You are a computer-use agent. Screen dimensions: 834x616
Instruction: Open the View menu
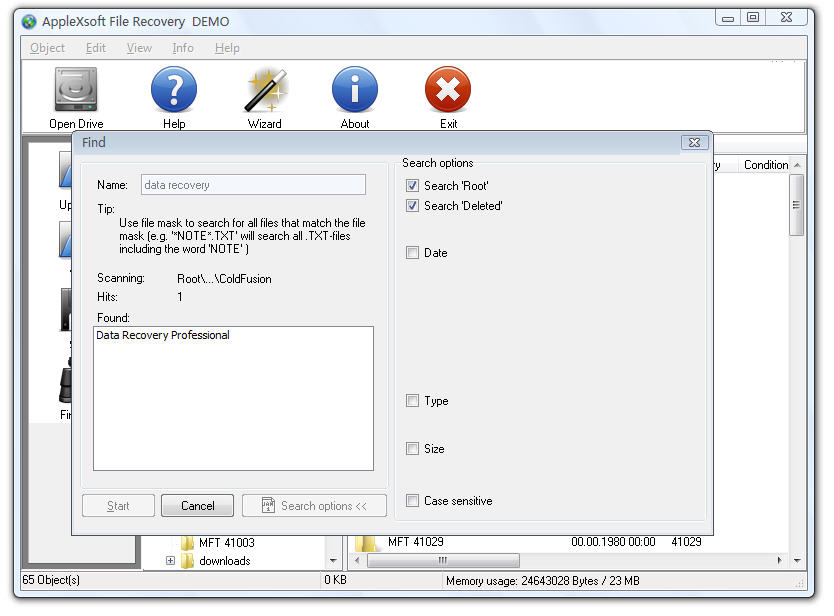coord(139,48)
